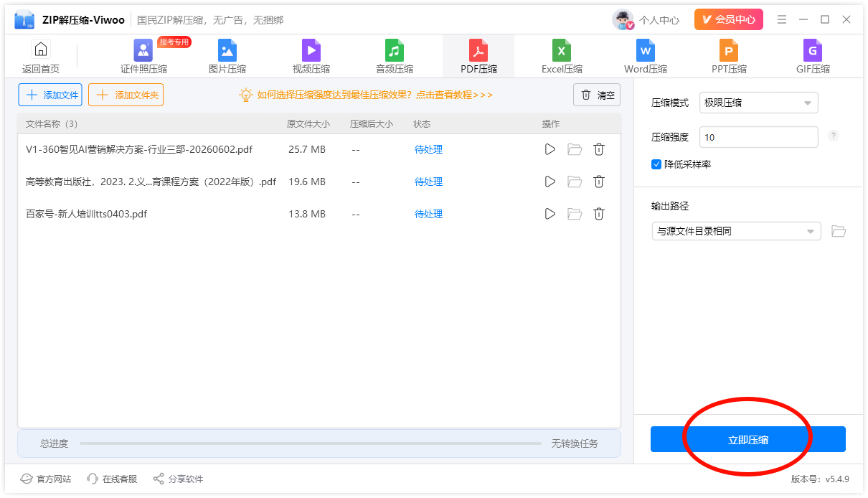Open 个人中心 user avatar

623,20
